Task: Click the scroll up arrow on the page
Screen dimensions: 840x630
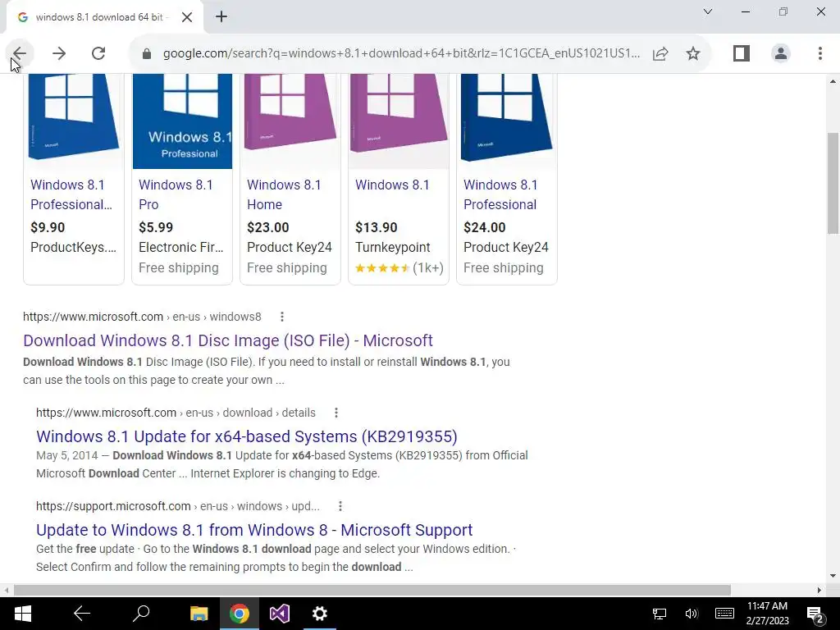Action: tap(833, 81)
